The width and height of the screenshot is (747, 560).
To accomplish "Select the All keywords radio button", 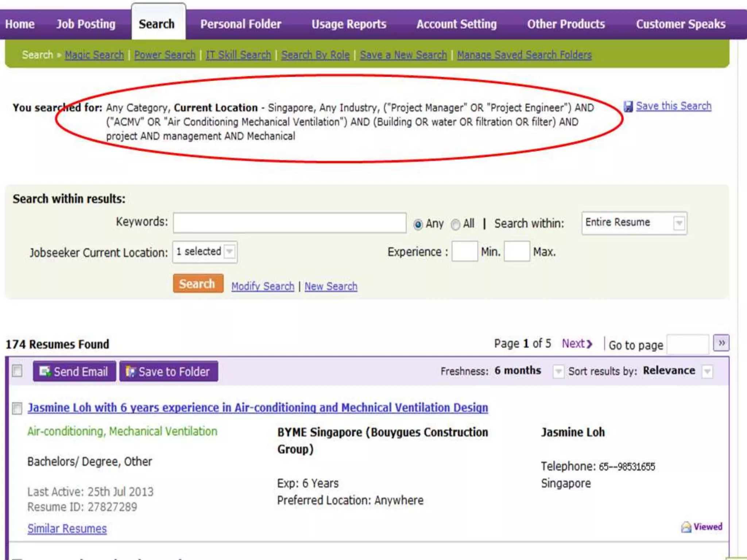I will 455,224.
